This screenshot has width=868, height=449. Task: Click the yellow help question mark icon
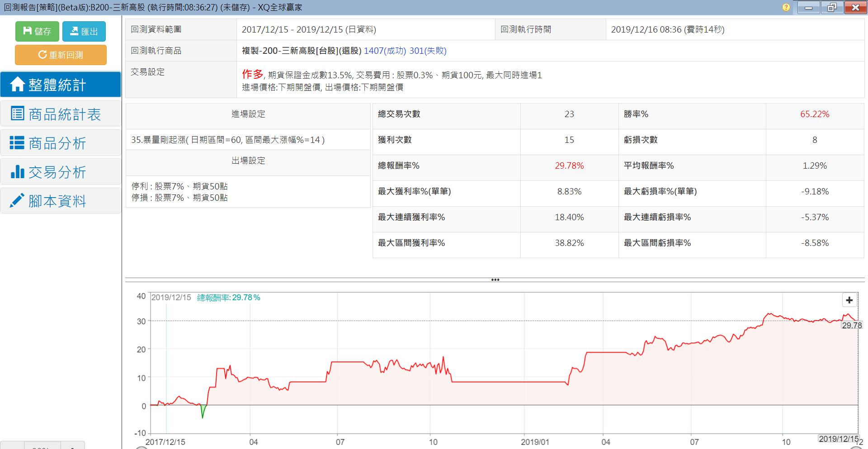[786, 7]
